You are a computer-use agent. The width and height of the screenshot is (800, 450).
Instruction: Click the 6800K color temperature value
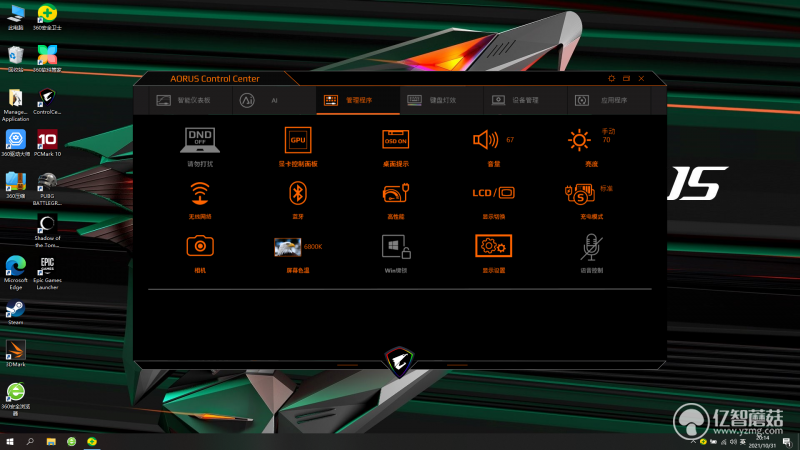pyautogui.click(x=313, y=246)
